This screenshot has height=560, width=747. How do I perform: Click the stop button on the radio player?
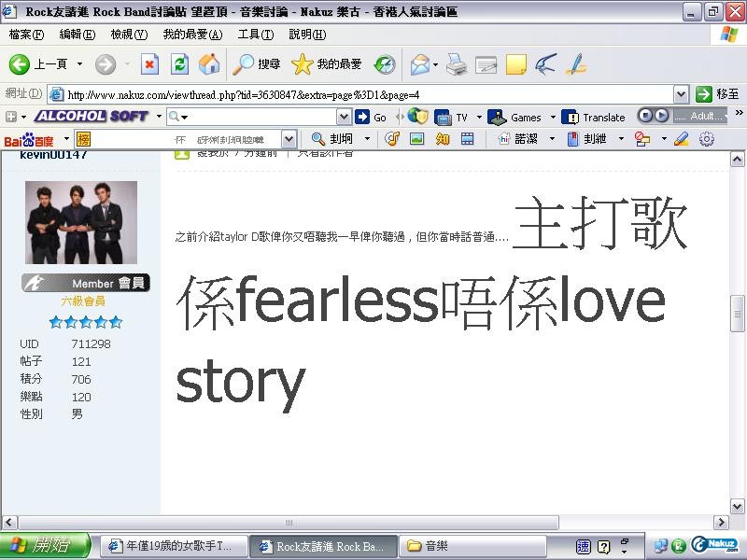point(644,116)
